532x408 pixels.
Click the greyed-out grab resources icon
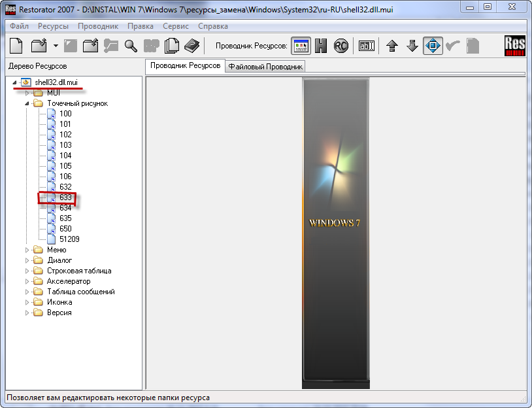click(111, 46)
